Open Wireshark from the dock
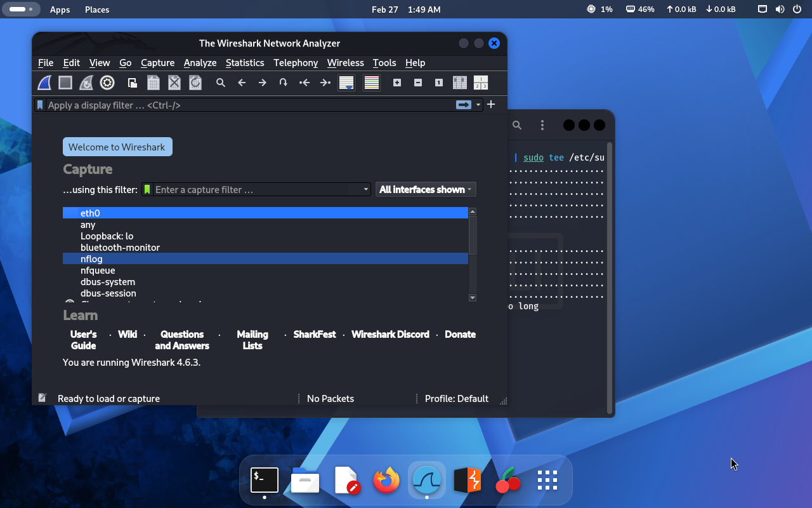 pyautogui.click(x=427, y=481)
